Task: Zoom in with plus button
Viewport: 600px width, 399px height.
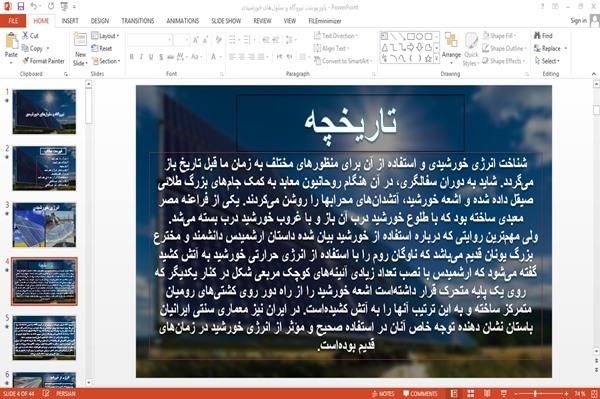Action: coord(566,394)
